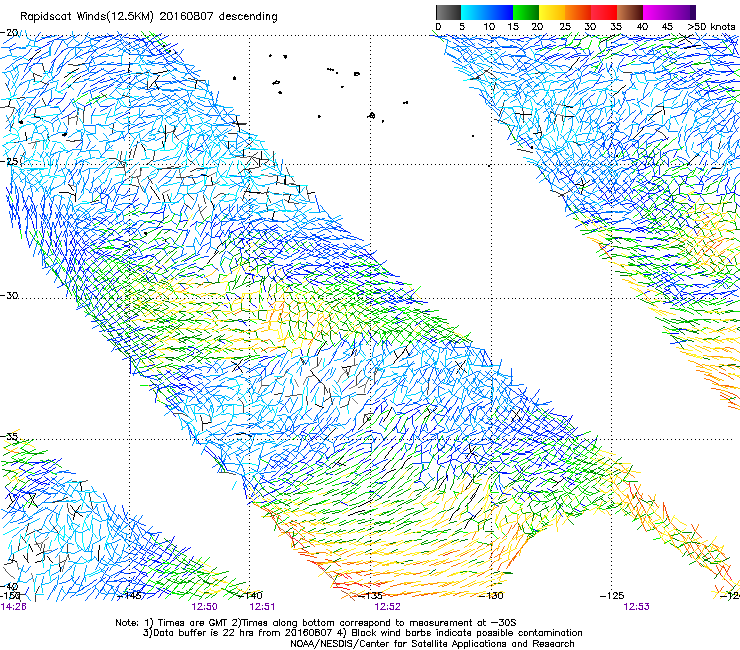Viewport: 740px width, 650px height.
Task: Pick the yellow 20–25 knots legend swatch
Action: tap(552, 12)
